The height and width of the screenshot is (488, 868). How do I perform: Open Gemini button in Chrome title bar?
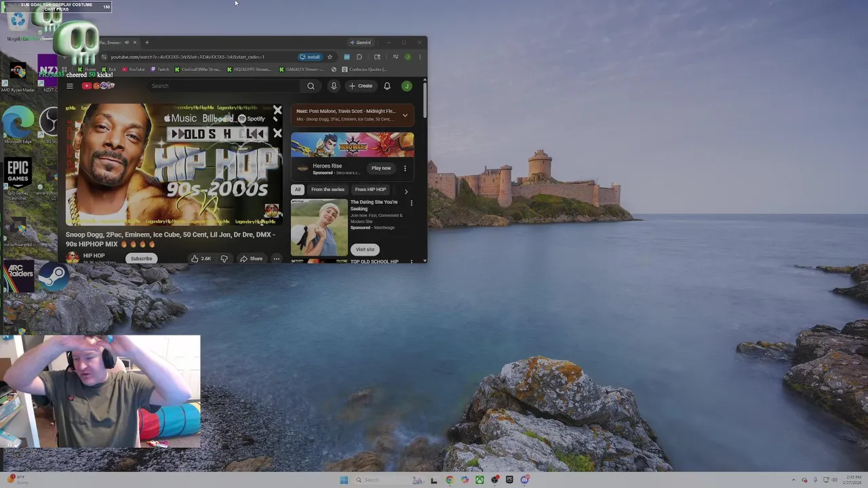pos(360,43)
